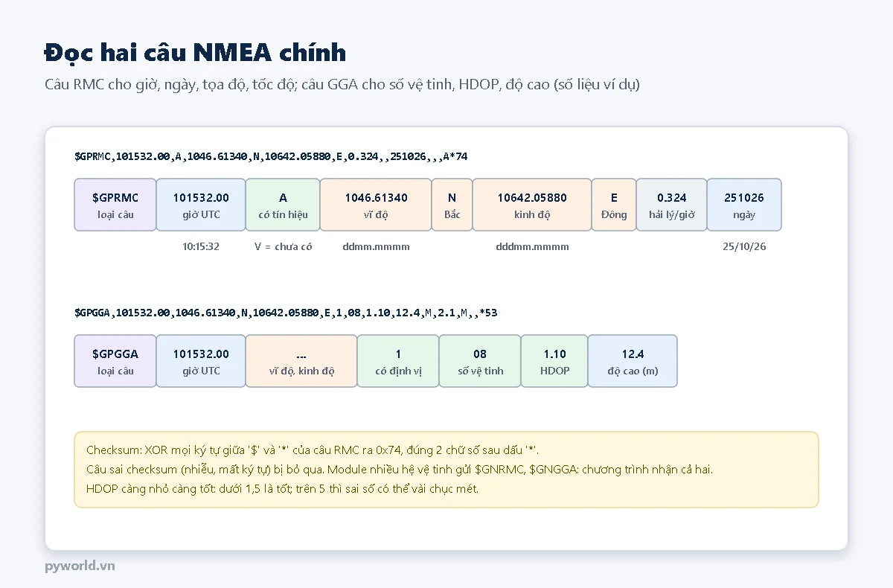Image resolution: width=893 pixels, height=588 pixels.
Task: Click the 251026 ngày date box
Action: pyautogui.click(x=744, y=205)
